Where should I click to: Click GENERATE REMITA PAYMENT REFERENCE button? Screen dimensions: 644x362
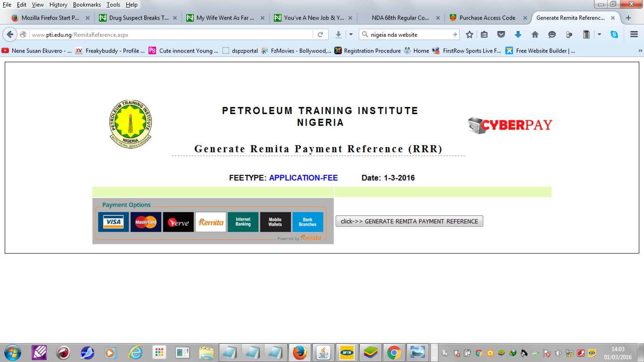point(409,221)
